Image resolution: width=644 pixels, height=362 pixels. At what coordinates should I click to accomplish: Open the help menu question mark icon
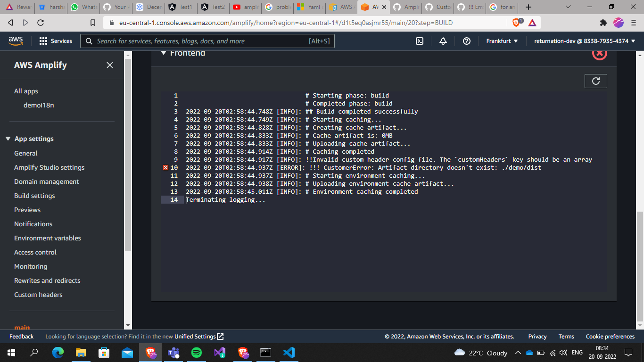point(466,41)
